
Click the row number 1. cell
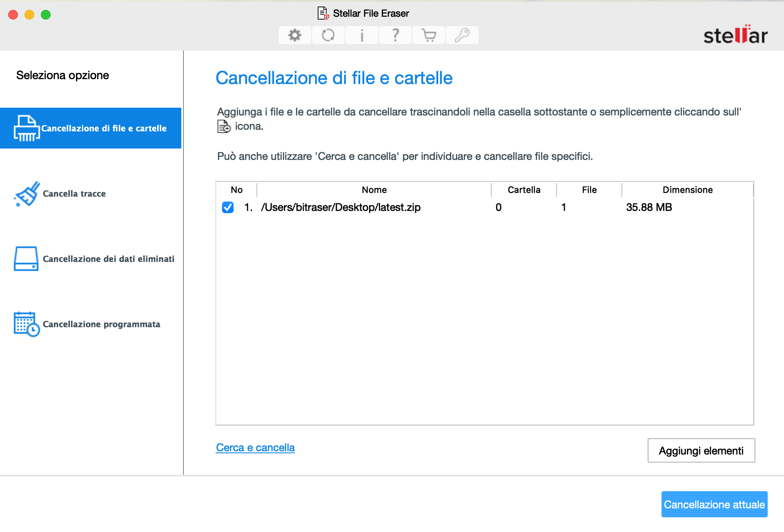coord(248,207)
